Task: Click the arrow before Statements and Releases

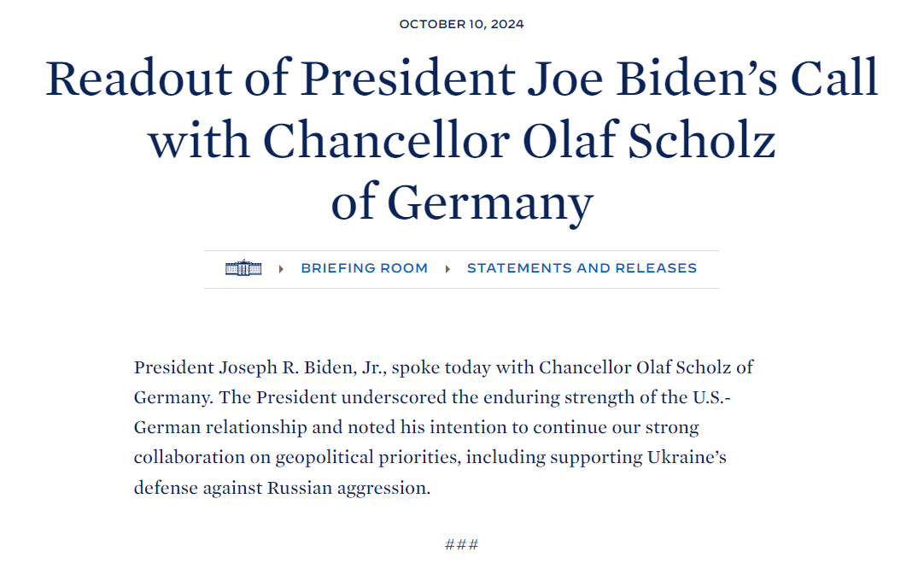Action: 447,269
